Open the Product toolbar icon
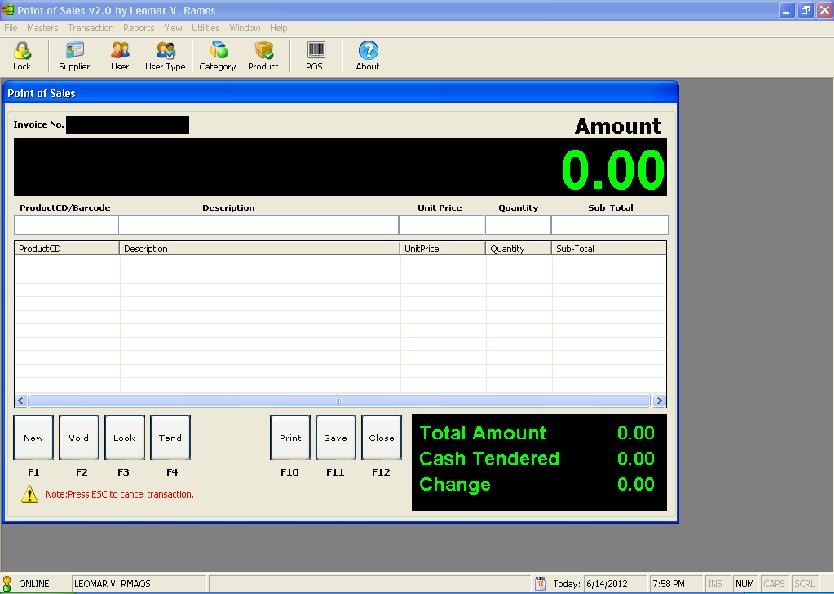Image resolution: width=834 pixels, height=594 pixels. point(262,54)
